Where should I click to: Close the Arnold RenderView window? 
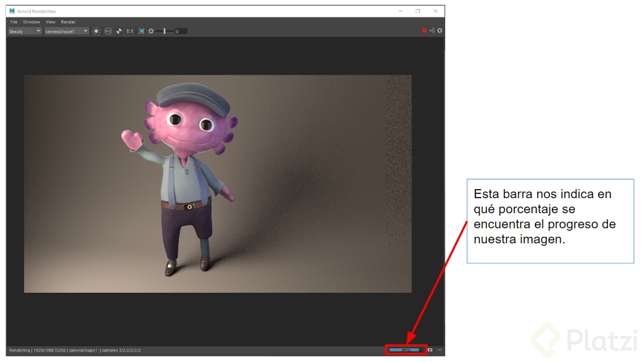coord(436,11)
